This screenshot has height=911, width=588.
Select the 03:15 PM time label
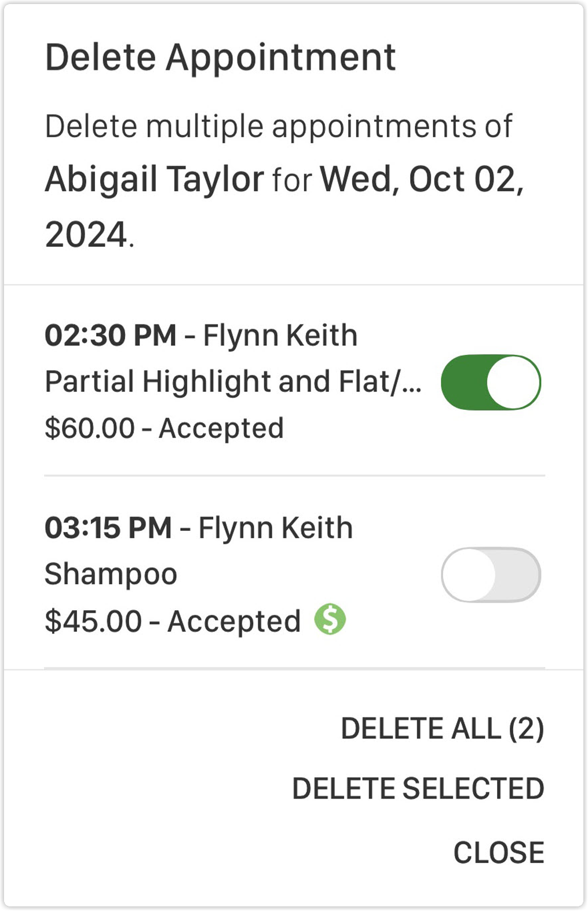tap(108, 528)
